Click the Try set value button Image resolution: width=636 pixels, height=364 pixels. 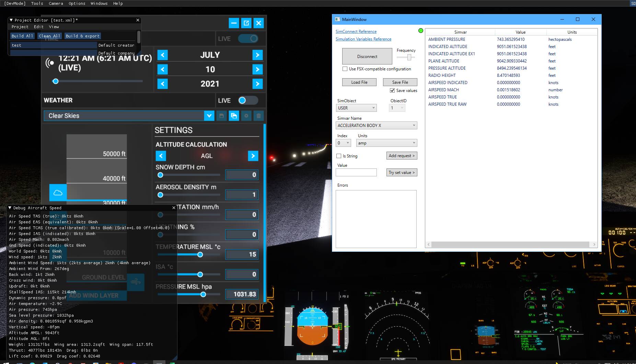(402, 173)
